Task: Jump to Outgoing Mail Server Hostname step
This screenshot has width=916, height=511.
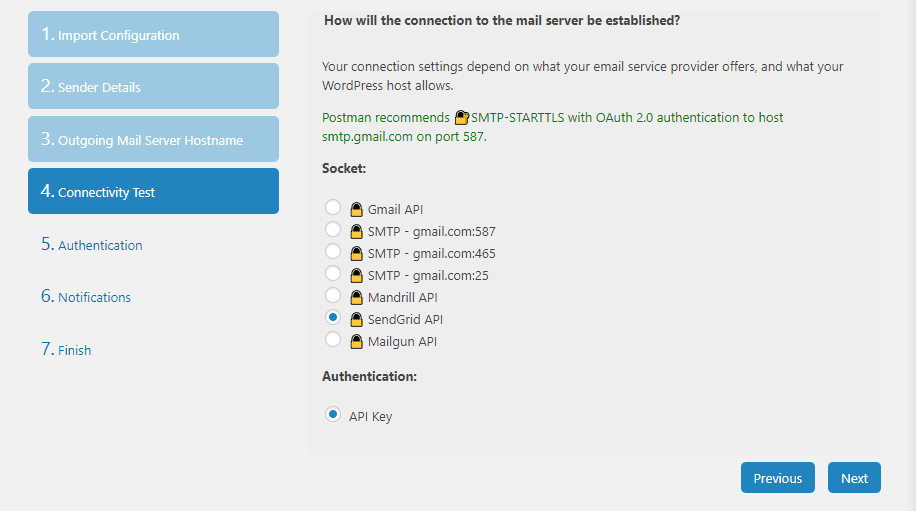Action: pos(153,140)
